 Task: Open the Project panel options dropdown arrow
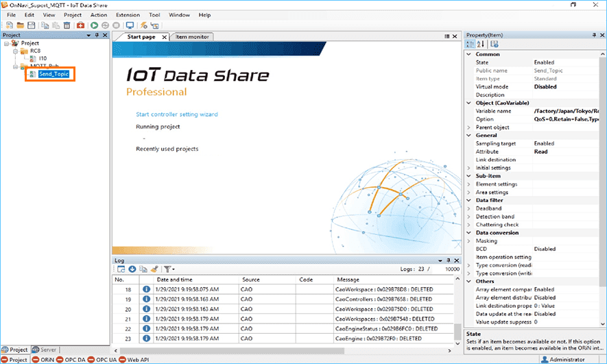pos(88,35)
